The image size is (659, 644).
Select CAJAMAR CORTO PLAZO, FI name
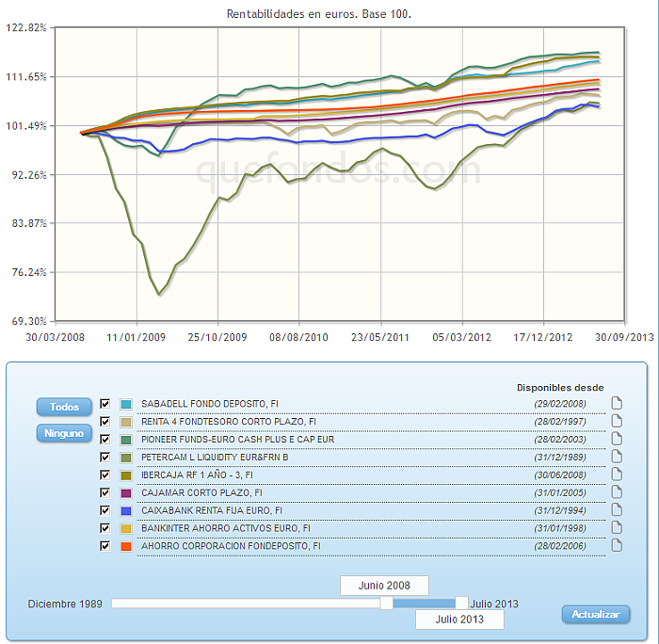tap(201, 492)
